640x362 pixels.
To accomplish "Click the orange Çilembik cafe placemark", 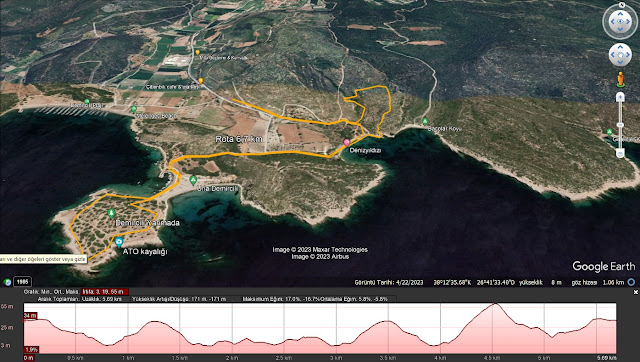I will point(200,81).
